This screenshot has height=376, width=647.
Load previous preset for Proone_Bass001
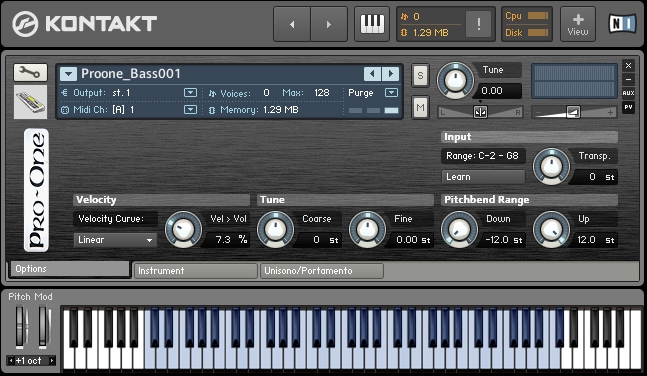click(372, 74)
